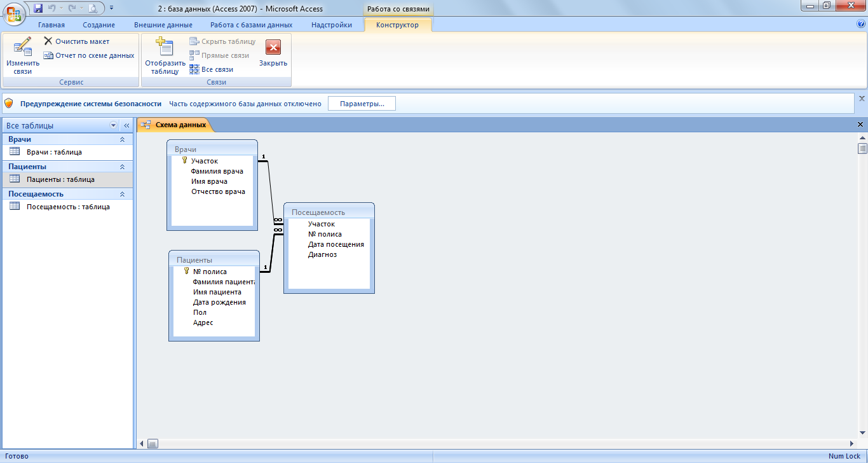
Task: Click the Office button logo
Action: coord(14,13)
